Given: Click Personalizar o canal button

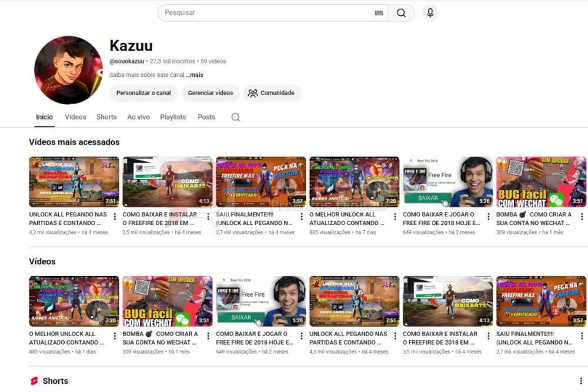Looking at the screenshot, I should click(x=143, y=93).
